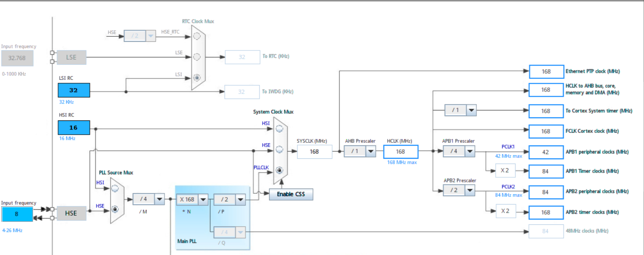Screen dimensions: 644x255
Task: Click the "42 MHz max" text
Action: point(508,156)
